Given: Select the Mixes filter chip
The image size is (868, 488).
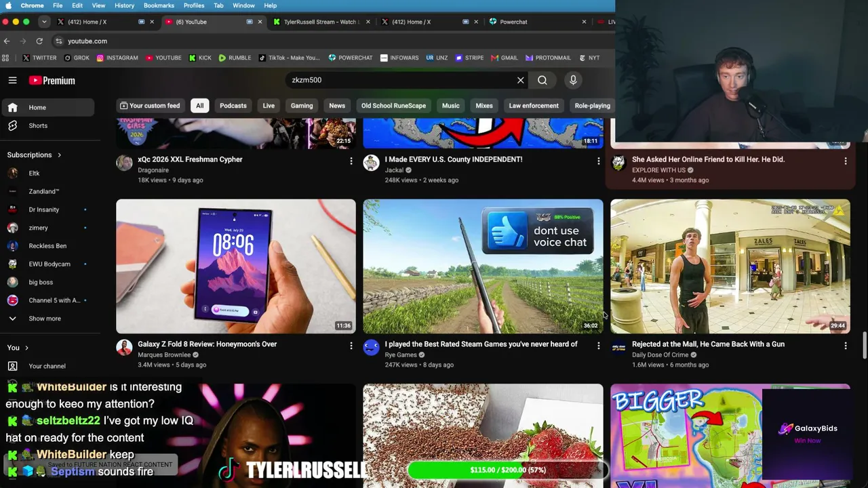Looking at the screenshot, I should point(484,106).
